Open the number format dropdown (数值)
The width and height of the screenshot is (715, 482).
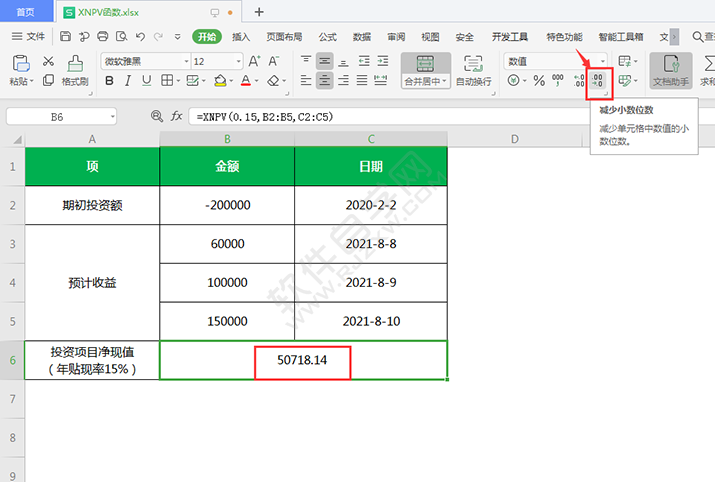point(602,61)
